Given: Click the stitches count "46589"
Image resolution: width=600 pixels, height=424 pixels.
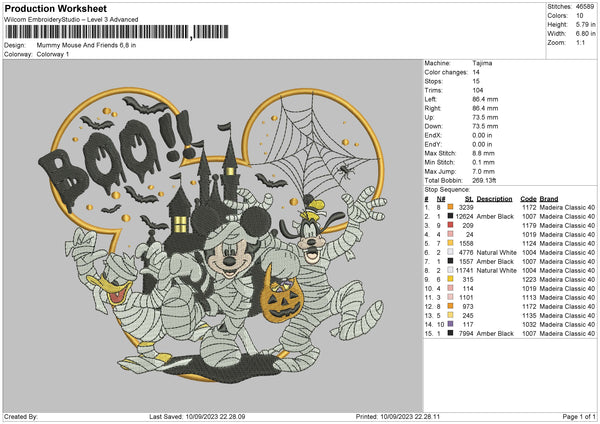Looking at the screenshot, I should point(585,7).
